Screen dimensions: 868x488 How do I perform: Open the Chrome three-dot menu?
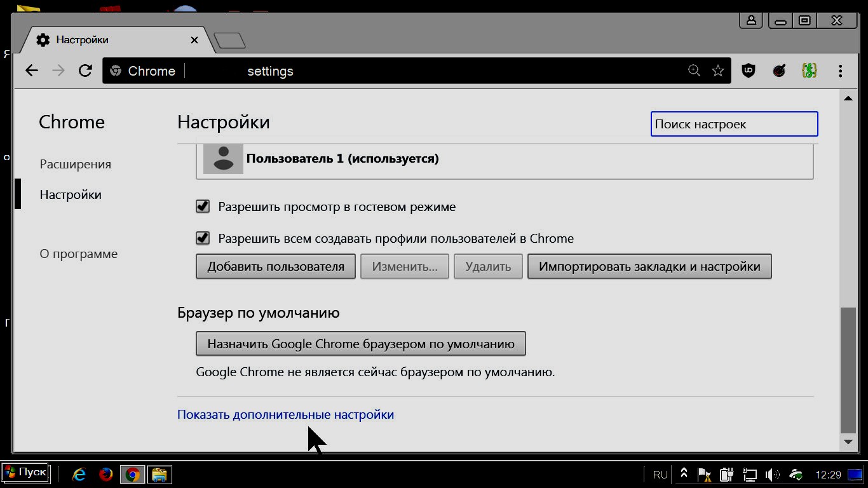pyautogui.click(x=840, y=71)
